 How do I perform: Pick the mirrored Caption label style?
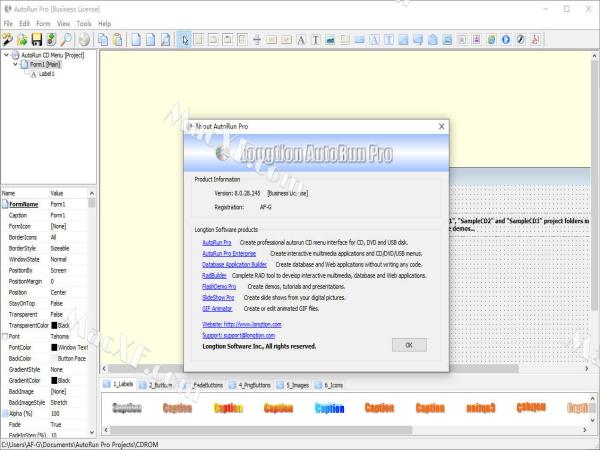pos(481,408)
